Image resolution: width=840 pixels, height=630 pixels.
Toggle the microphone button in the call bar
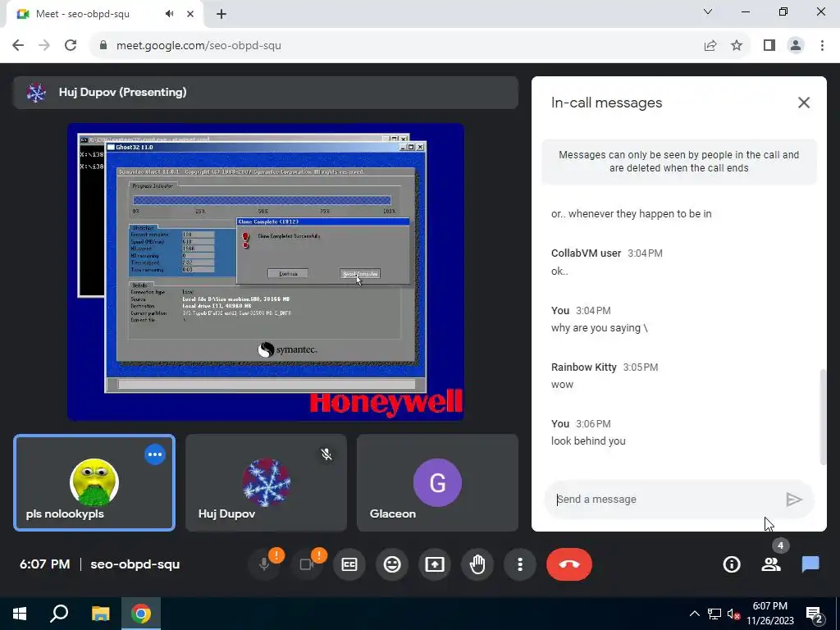(x=264, y=564)
